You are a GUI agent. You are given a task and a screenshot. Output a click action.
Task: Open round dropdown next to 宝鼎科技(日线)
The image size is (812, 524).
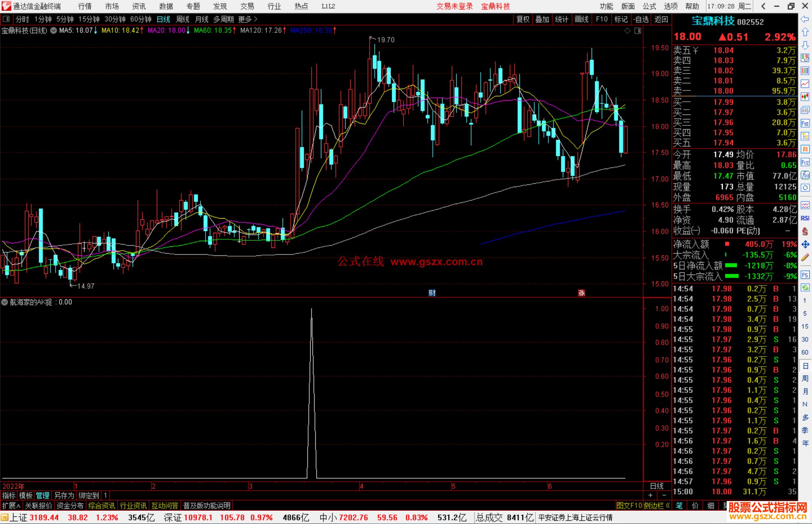click(53, 30)
